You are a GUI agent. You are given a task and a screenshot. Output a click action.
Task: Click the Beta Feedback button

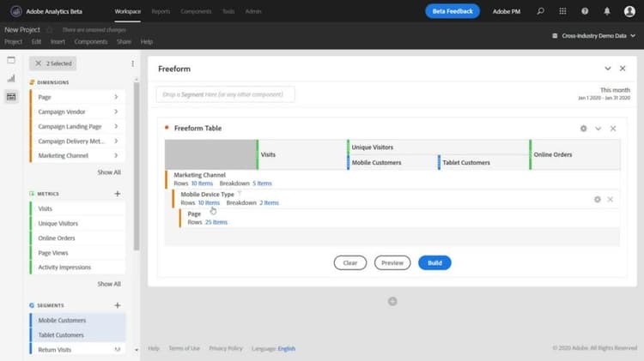(x=453, y=11)
